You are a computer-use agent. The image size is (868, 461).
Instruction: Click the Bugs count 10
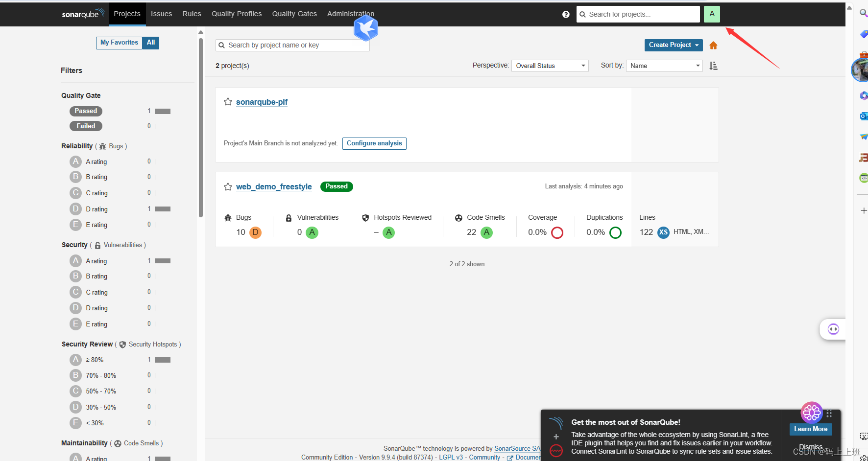241,232
